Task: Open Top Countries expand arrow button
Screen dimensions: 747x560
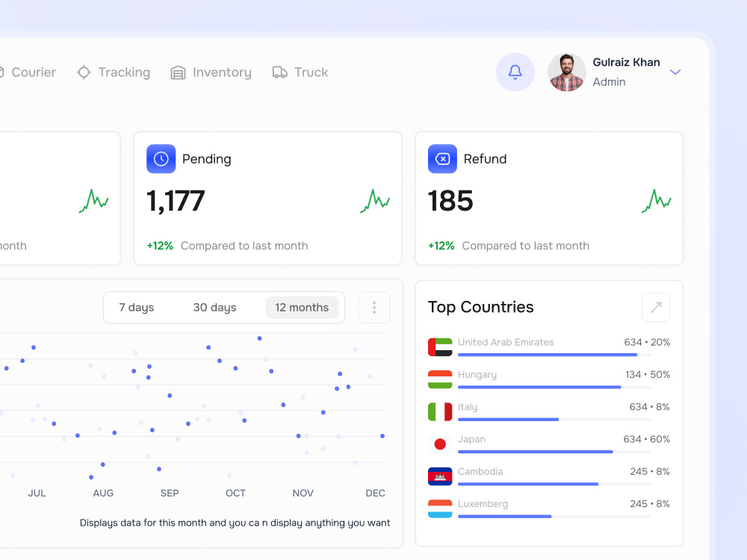Action: [656, 308]
